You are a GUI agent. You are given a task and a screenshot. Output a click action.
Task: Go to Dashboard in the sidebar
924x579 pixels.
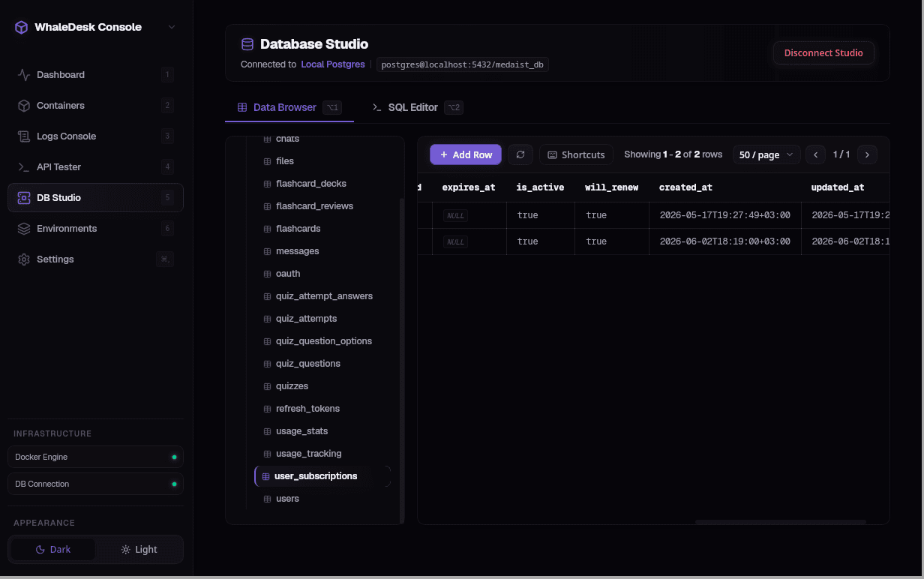click(x=95, y=75)
